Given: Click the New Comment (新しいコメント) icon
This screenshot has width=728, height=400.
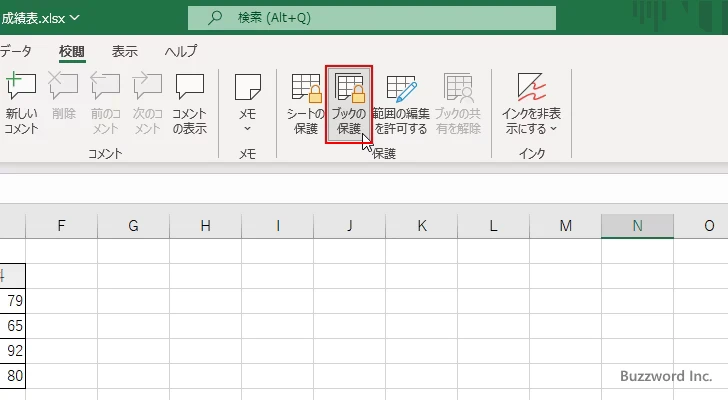Looking at the screenshot, I should pos(21,103).
